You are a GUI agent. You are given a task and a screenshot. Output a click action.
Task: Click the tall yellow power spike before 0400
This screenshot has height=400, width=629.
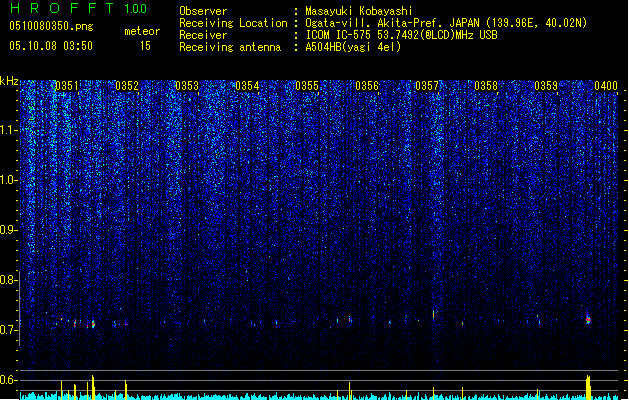[588, 387]
